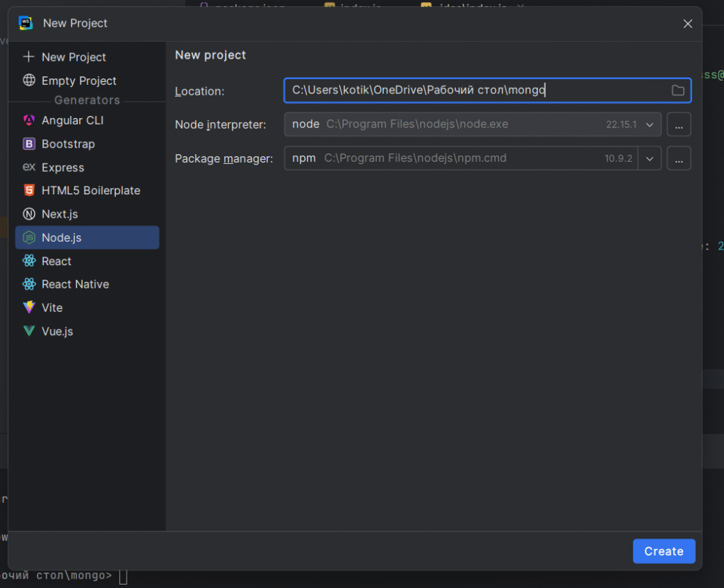724x588 pixels.
Task: Click the terminal prompt in the background window
Action: point(63,577)
